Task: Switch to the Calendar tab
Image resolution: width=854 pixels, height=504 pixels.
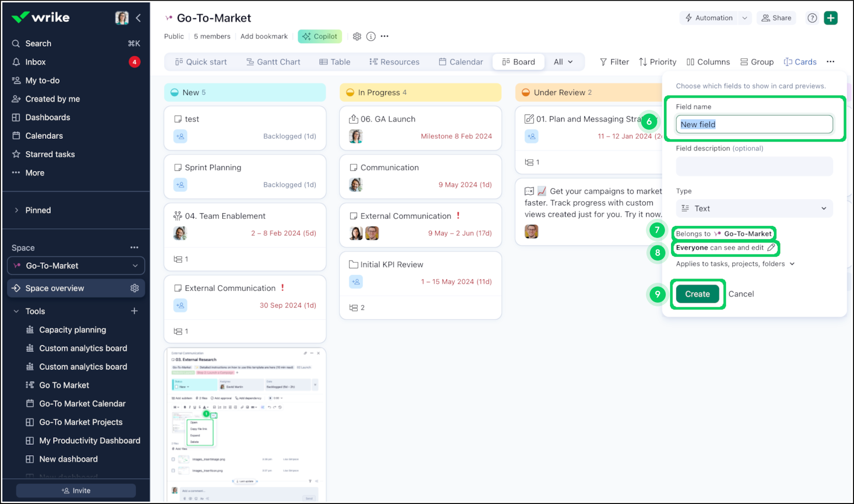Action: point(461,62)
